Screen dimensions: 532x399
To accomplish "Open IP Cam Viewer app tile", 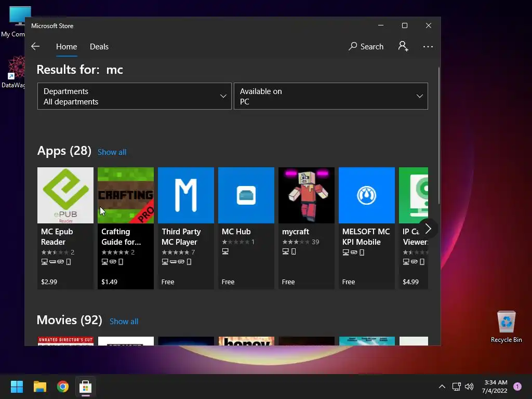I will coord(413,228).
